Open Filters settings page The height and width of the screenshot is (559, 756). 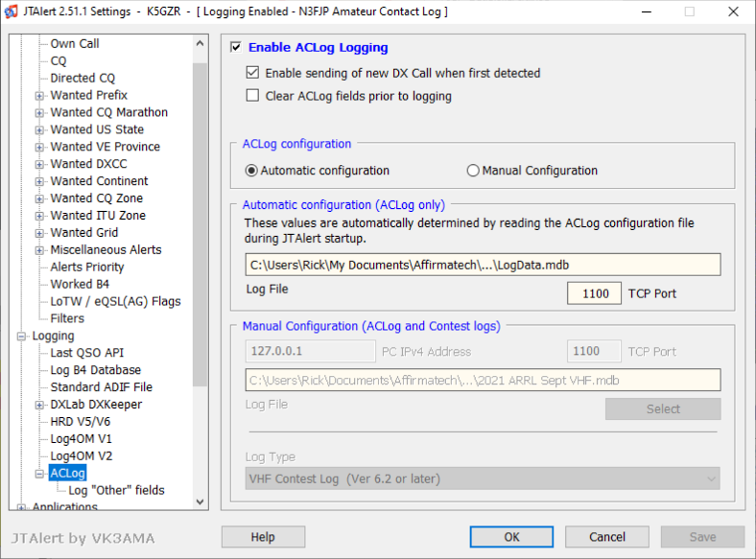pos(67,318)
